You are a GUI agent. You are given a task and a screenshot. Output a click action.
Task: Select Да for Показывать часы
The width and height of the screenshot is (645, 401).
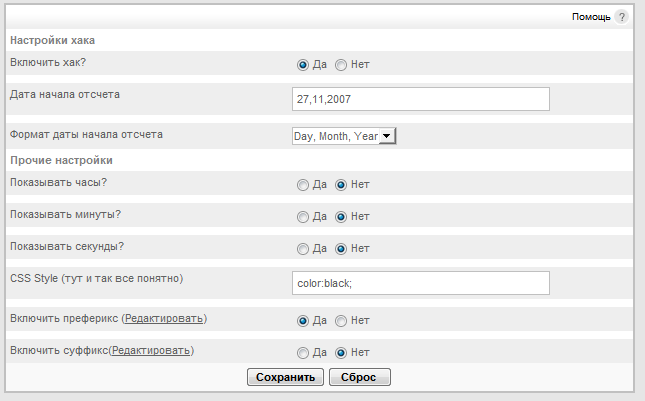point(303,185)
